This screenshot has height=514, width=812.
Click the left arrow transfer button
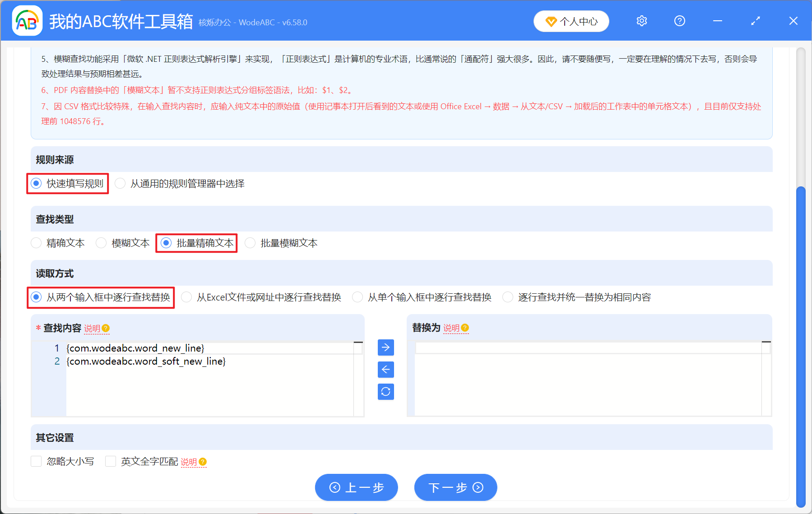[385, 370]
